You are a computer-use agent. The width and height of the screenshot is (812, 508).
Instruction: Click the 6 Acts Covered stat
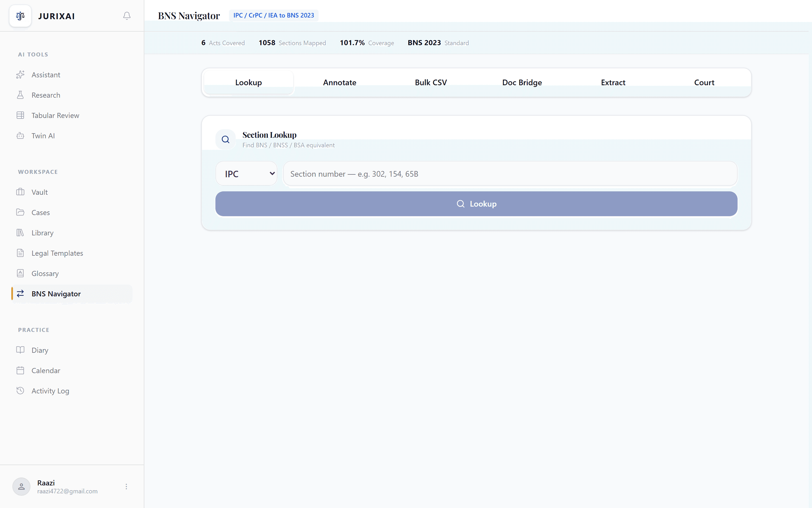[x=223, y=43]
